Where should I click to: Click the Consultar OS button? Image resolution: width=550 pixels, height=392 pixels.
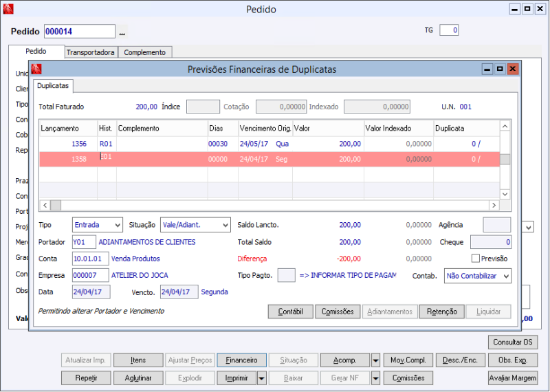[512, 342]
